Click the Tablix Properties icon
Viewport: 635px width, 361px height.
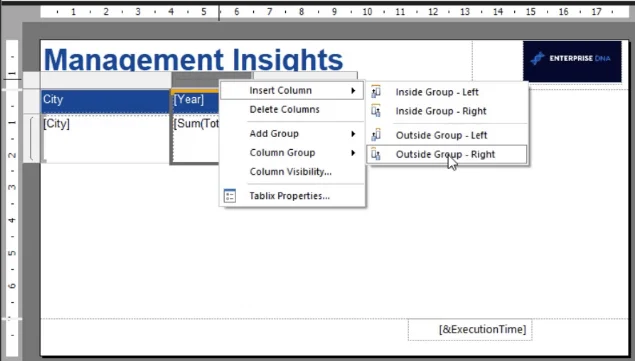[x=230, y=196]
